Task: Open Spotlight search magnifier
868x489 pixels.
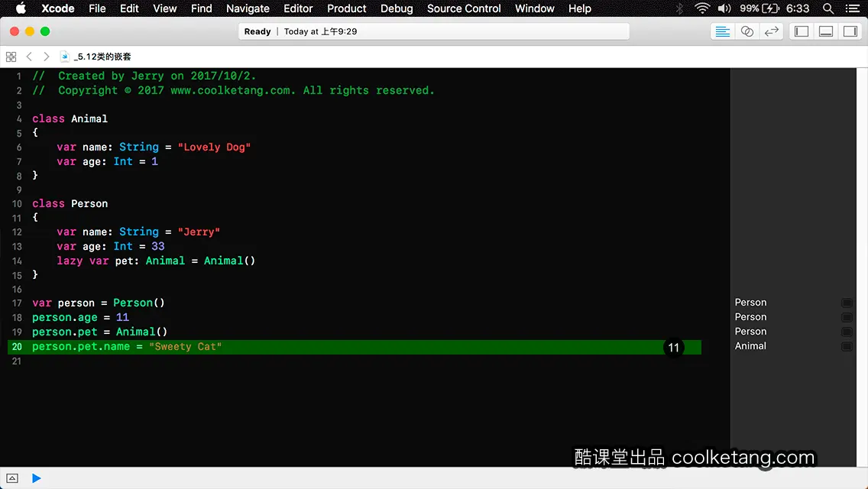Action: (828, 8)
